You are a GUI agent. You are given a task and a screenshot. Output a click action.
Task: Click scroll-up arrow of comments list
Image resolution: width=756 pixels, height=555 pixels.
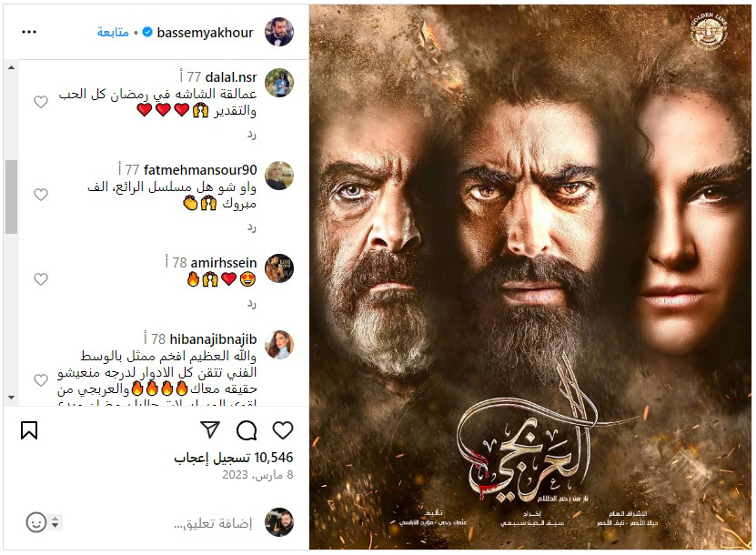coord(11,67)
